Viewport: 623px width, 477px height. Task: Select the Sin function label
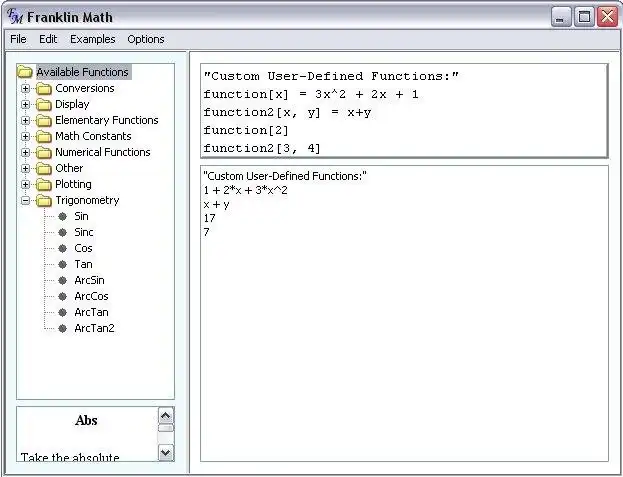(81, 216)
